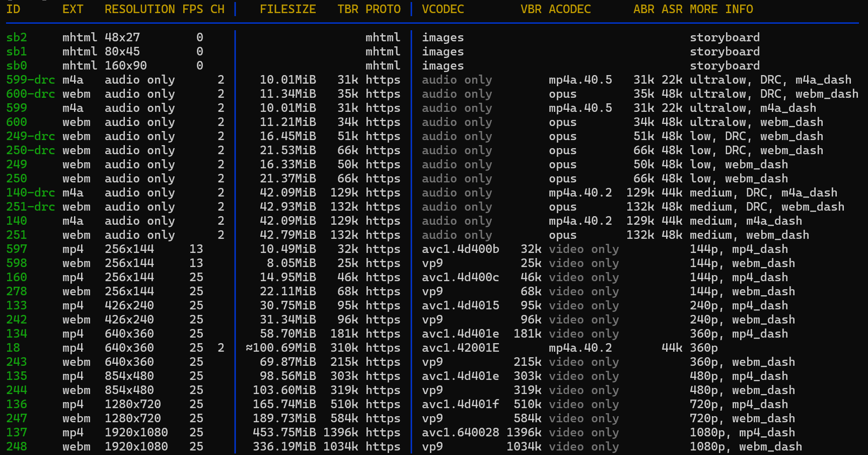Select the 14.95MiB filesize

tap(288, 277)
